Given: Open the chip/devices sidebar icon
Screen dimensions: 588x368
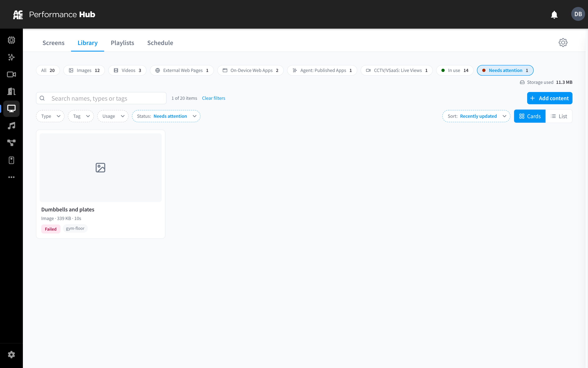Looking at the screenshot, I should [x=11, y=40].
